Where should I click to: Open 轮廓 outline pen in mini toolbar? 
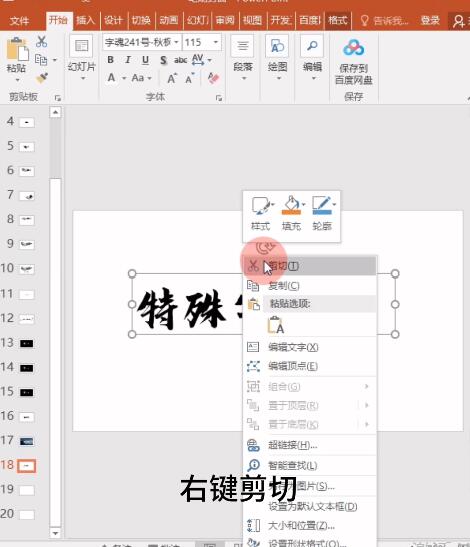322,213
